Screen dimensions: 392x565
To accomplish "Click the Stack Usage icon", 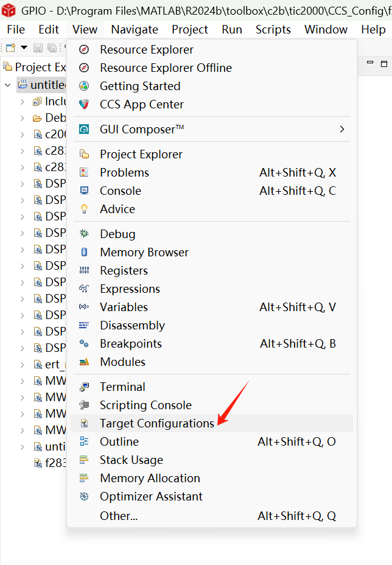I will click(x=84, y=460).
